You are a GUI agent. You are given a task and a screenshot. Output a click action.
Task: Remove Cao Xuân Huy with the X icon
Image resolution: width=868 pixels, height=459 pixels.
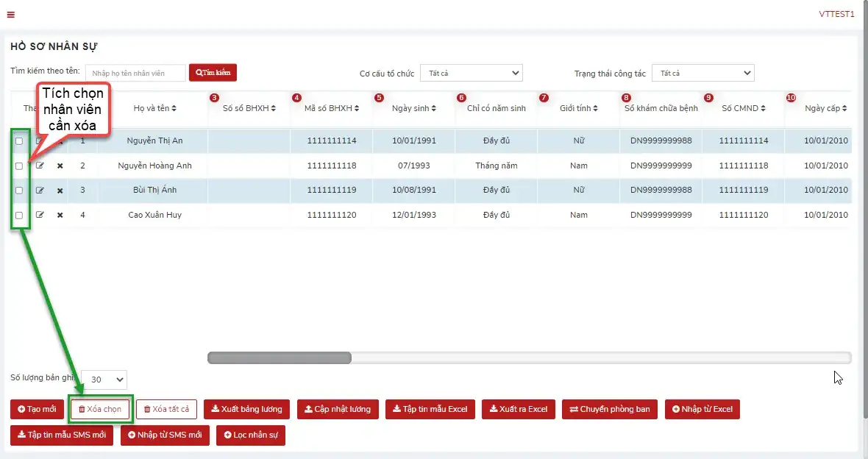60,215
